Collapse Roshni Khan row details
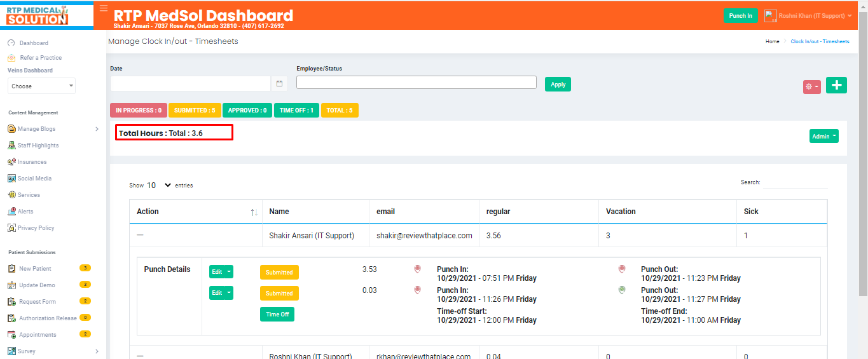Screen dimensions: 868x359 click(140, 356)
